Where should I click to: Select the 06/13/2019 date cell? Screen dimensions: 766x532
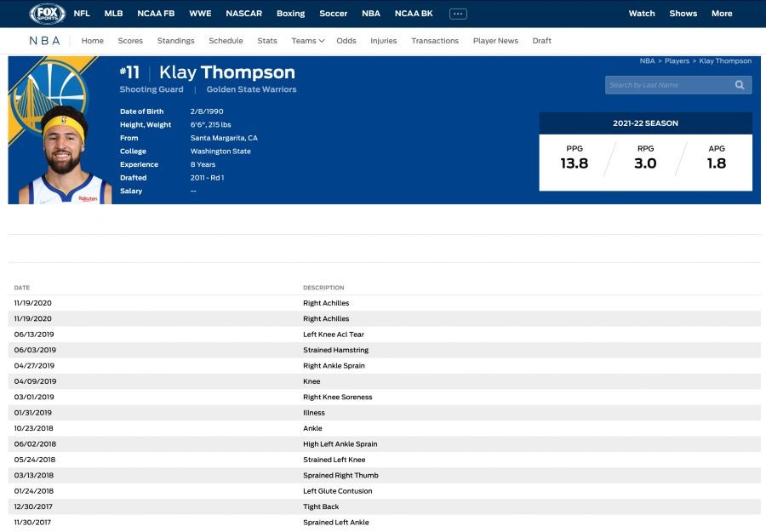[x=34, y=335]
